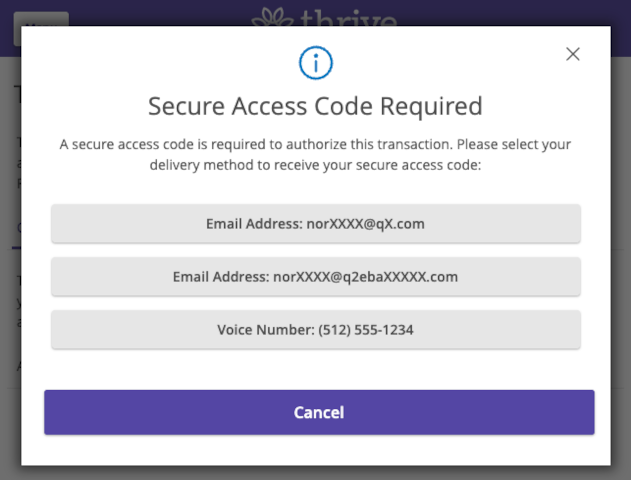
Task: Click the dimmed backdrop left of the dialog
Action: [x=10, y=262]
